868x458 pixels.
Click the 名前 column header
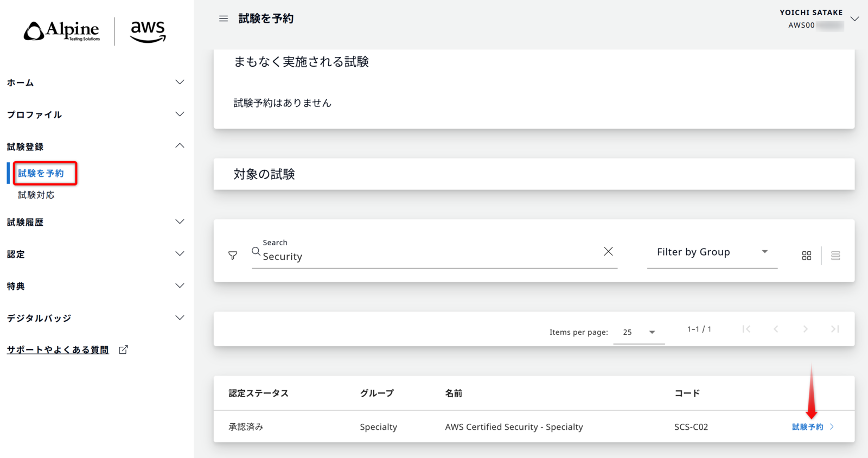[454, 393]
